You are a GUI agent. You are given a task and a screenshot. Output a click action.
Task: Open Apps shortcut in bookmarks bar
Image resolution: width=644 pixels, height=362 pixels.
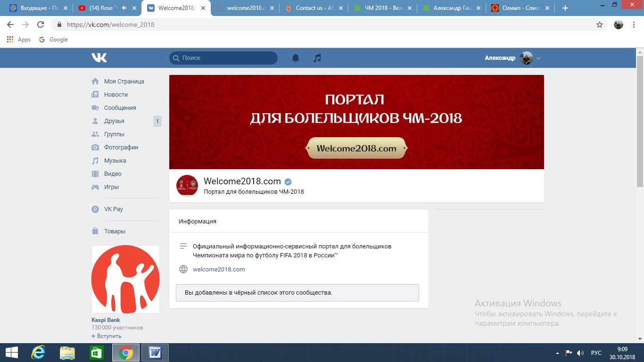pos(19,40)
